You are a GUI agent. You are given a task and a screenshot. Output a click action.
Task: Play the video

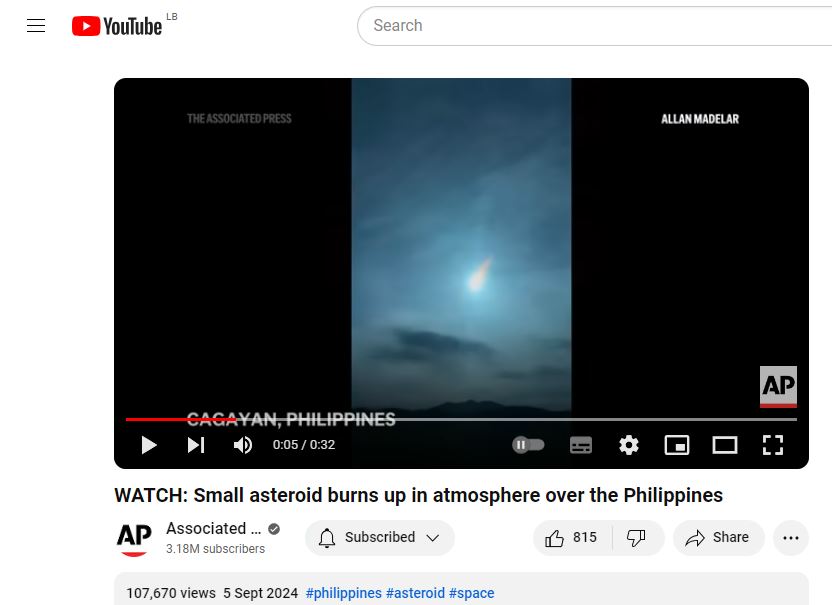pyautogui.click(x=149, y=445)
